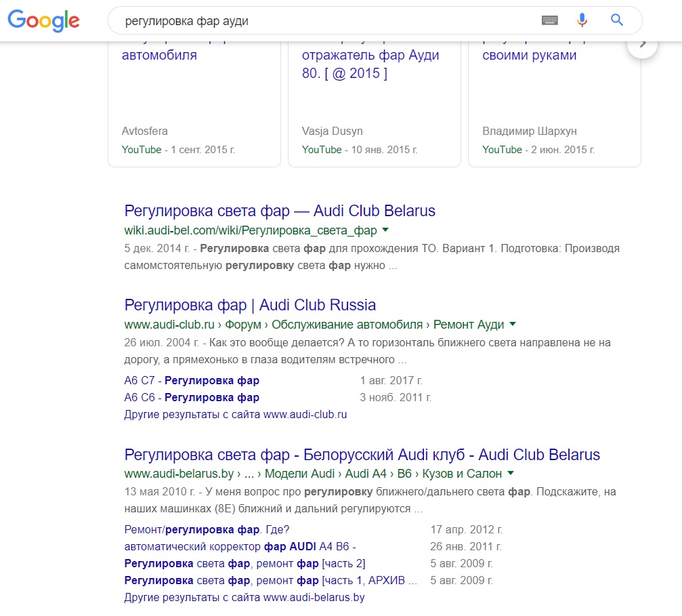Click the blue magnifier search button
682x616 pixels.
click(616, 20)
